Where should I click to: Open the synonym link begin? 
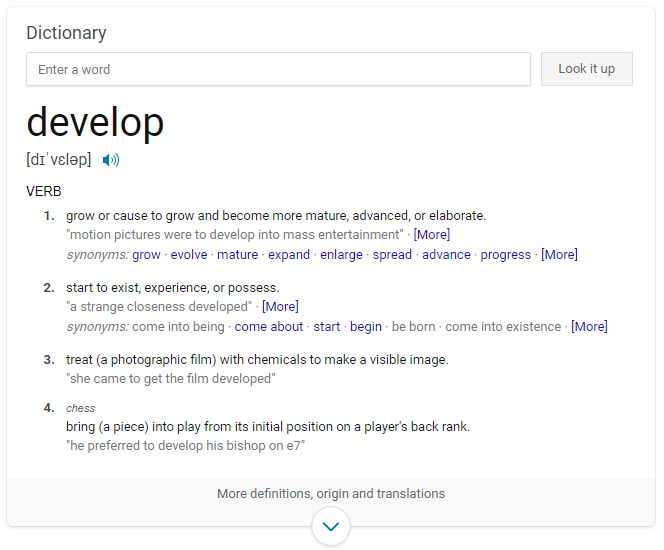[366, 326]
